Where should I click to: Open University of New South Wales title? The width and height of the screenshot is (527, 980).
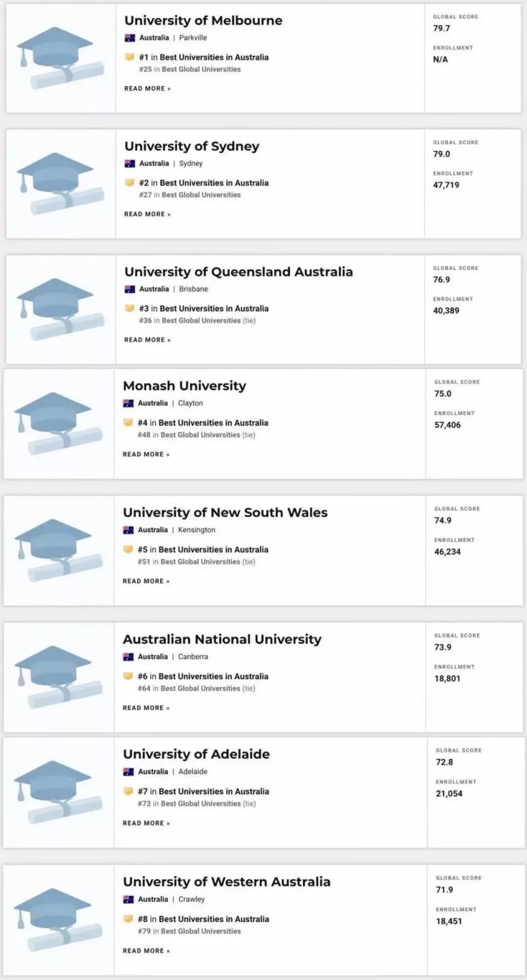[x=225, y=513]
